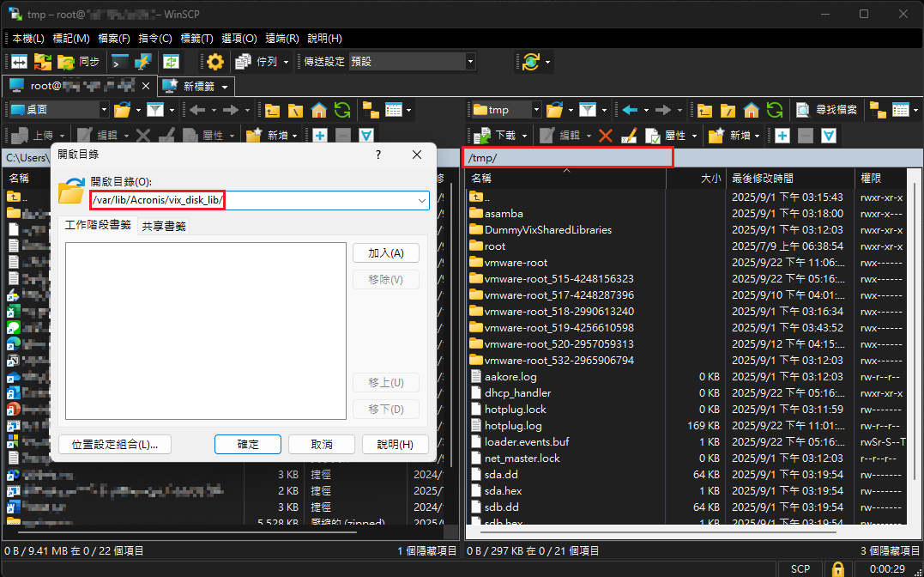Select the hotplug.log file

pyautogui.click(x=513, y=426)
